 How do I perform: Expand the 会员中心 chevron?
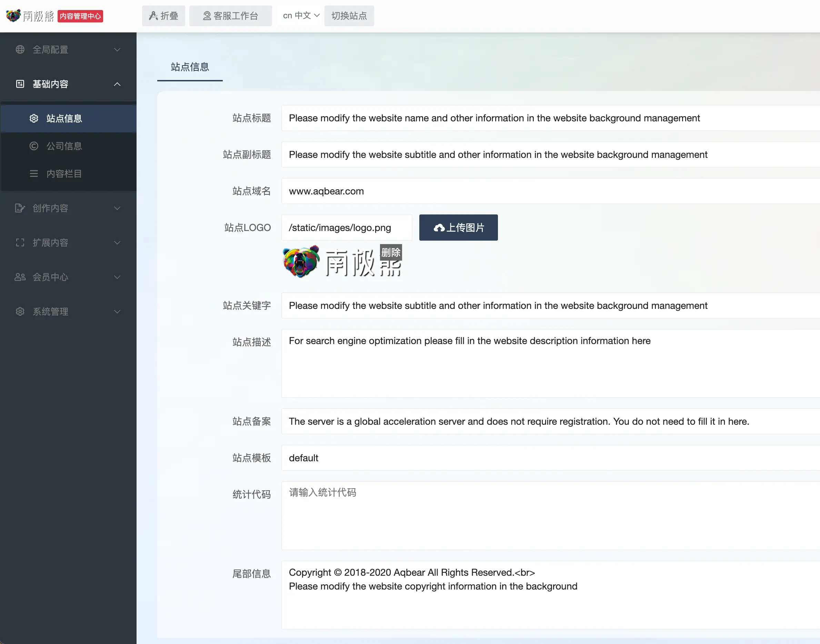(117, 277)
